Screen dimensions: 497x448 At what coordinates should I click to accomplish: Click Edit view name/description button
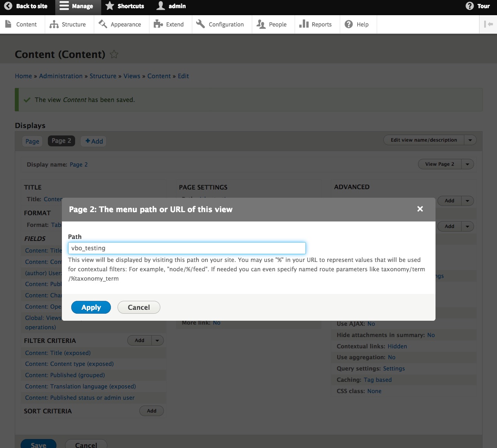424,140
